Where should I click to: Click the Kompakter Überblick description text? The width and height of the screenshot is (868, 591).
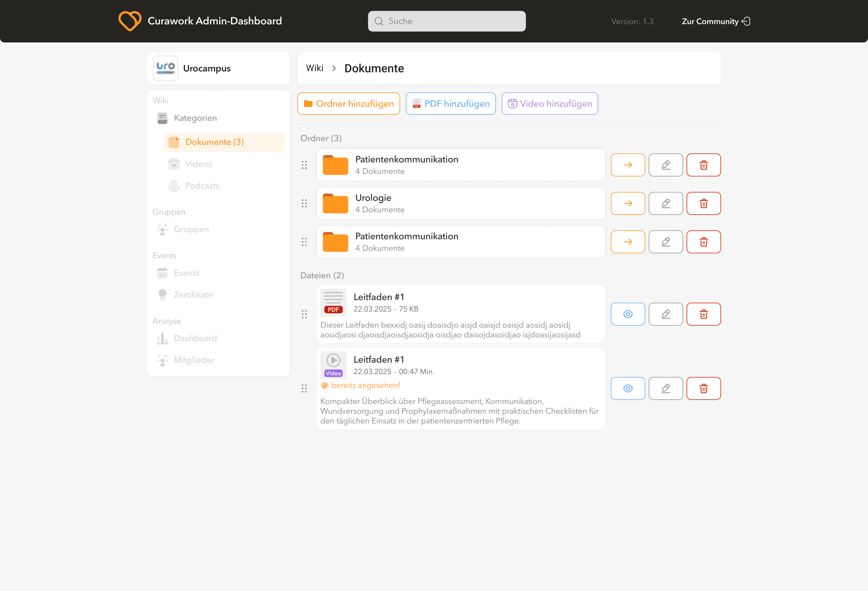click(459, 411)
